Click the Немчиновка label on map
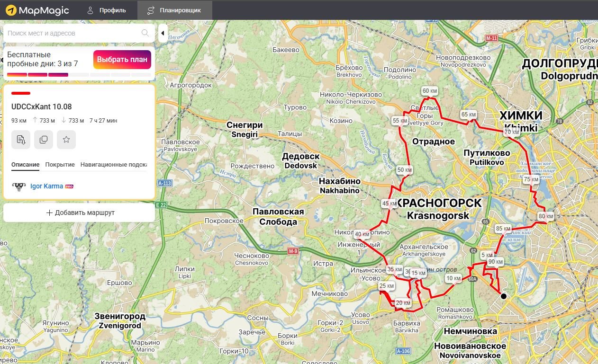The height and width of the screenshot is (364, 598). [x=470, y=331]
